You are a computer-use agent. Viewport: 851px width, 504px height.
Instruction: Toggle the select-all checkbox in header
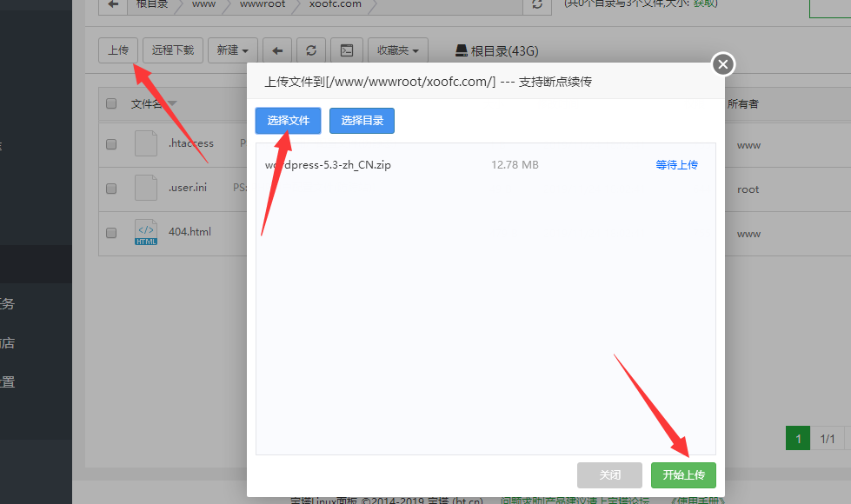(111, 103)
